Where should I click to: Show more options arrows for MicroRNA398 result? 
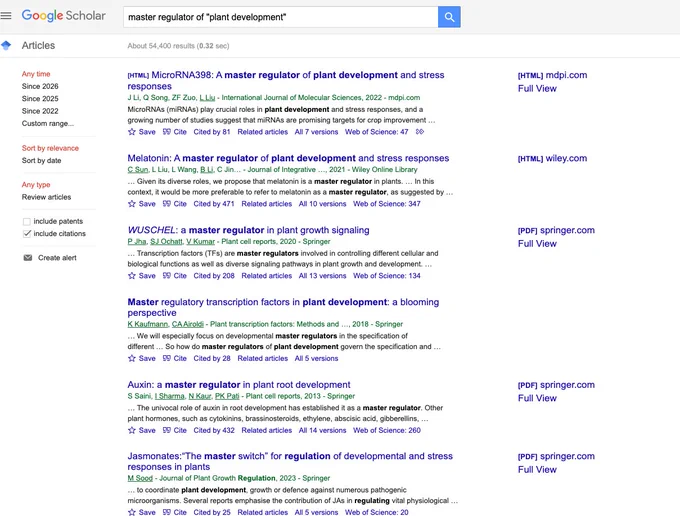coord(419,131)
